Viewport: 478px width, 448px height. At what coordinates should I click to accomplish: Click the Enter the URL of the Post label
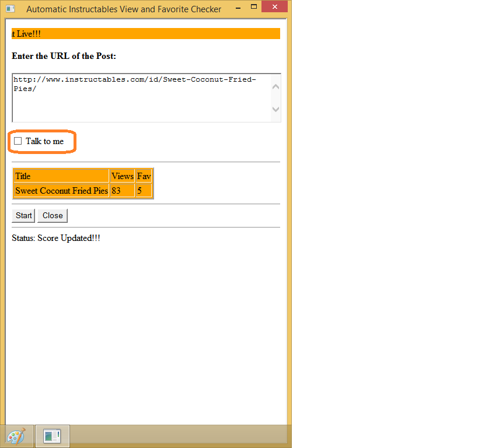64,56
